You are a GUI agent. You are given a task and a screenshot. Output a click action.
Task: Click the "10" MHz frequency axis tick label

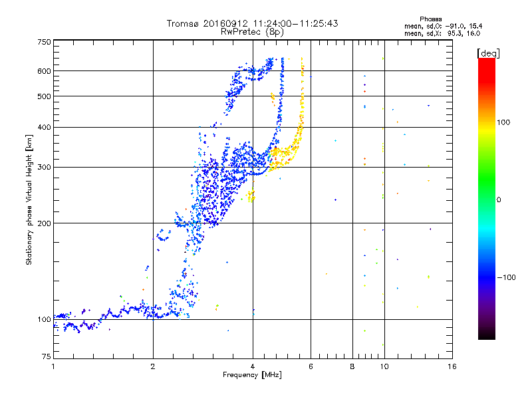384,366
